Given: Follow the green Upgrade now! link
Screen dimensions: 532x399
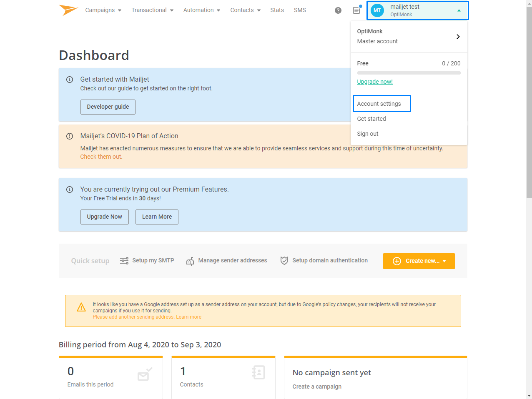Looking at the screenshot, I should coord(375,82).
